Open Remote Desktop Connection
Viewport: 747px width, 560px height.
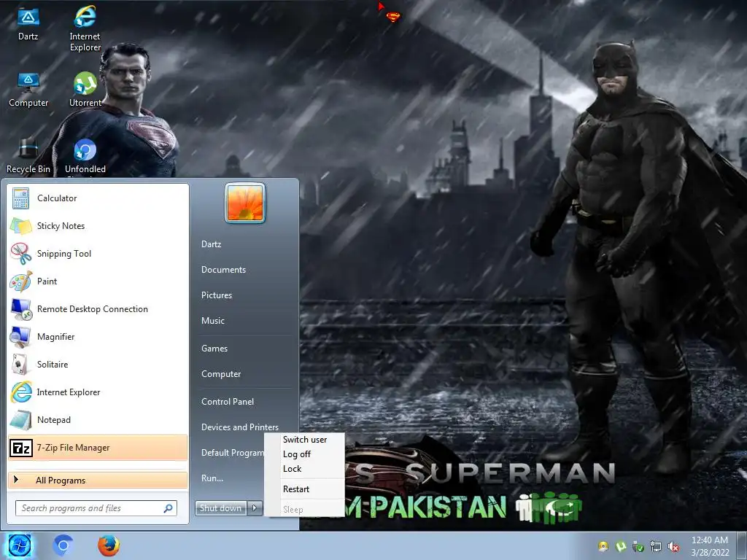coord(98,309)
